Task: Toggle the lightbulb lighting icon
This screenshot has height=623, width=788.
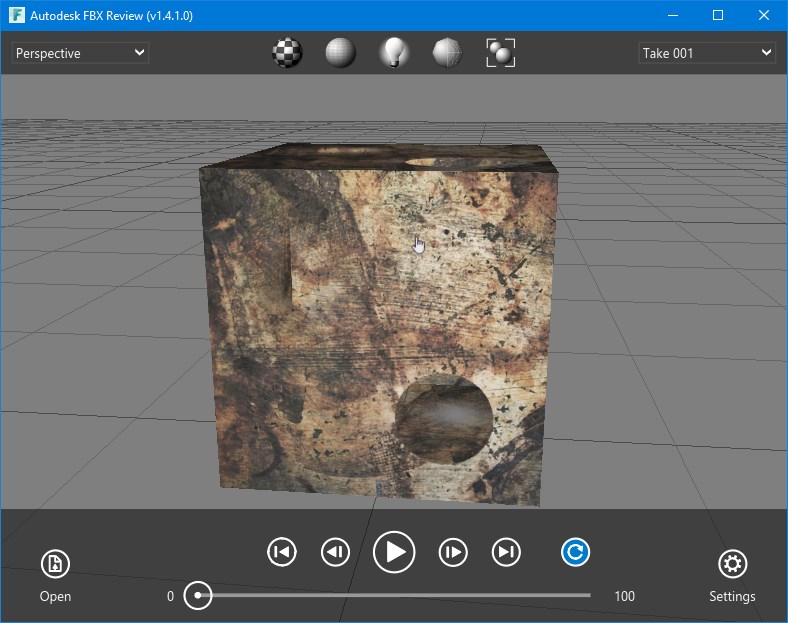Action: click(394, 53)
